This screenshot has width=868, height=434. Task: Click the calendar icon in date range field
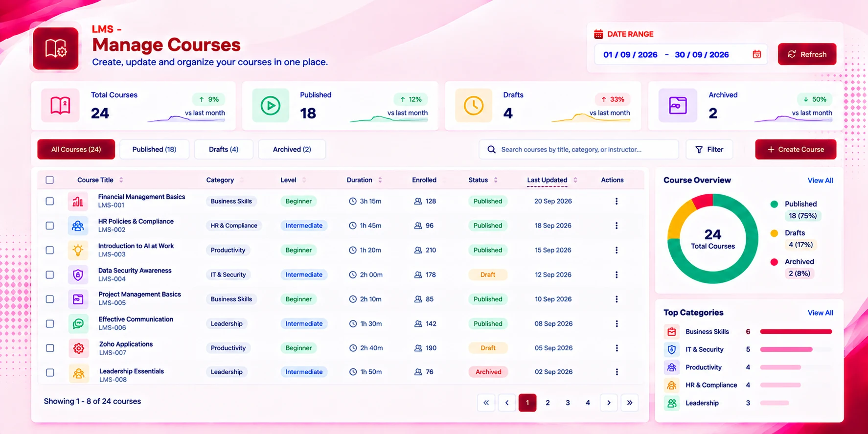coord(756,54)
